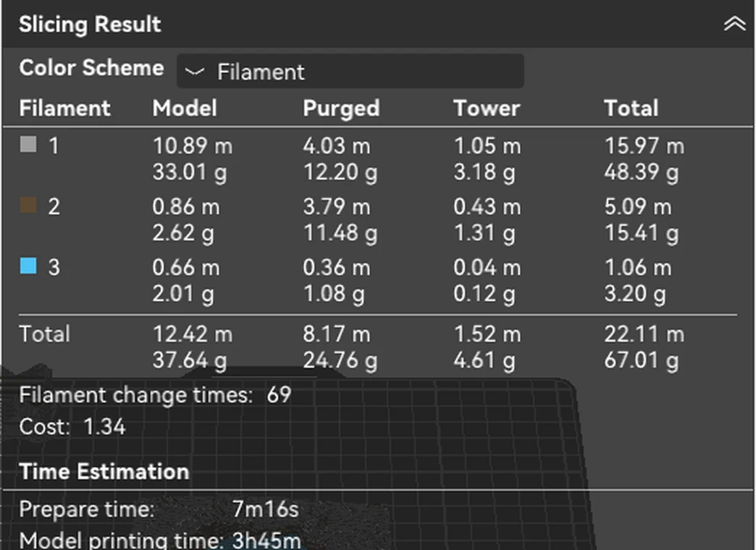Click total purged length 8.17 m
Screen dimensions: 756x550
pyautogui.click(x=337, y=334)
